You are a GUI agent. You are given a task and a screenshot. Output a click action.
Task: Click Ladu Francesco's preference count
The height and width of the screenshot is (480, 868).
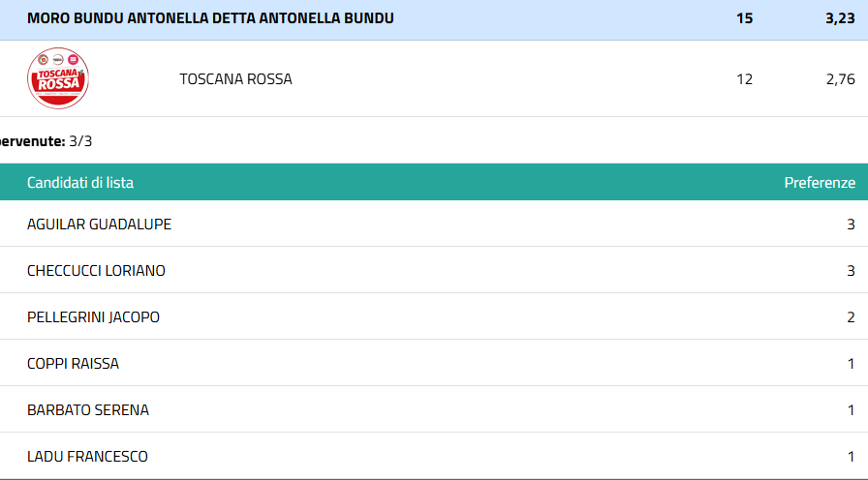(x=851, y=457)
